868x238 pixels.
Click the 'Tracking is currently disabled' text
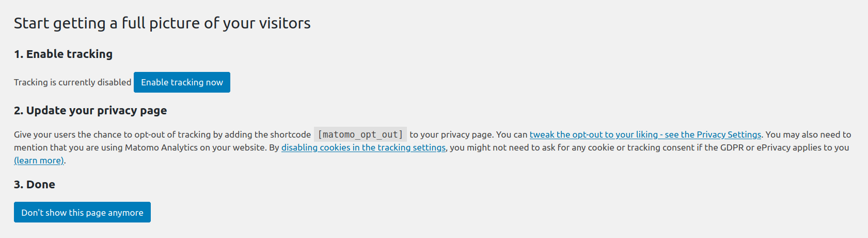tap(72, 82)
